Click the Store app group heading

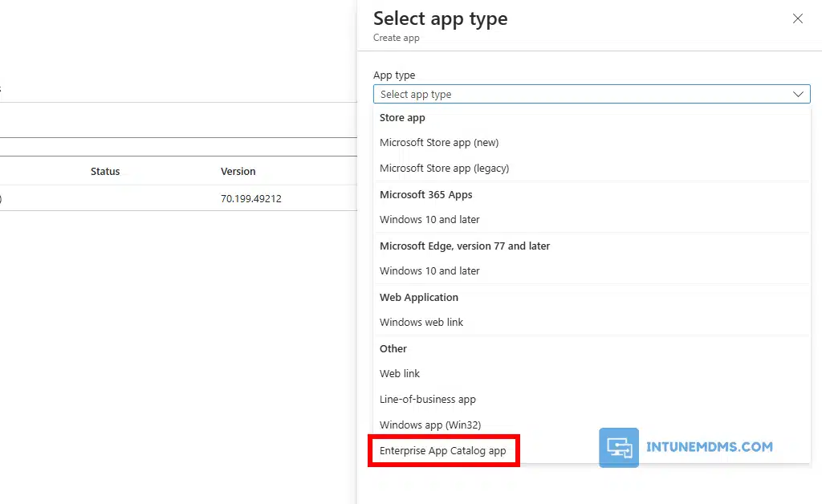(x=402, y=118)
